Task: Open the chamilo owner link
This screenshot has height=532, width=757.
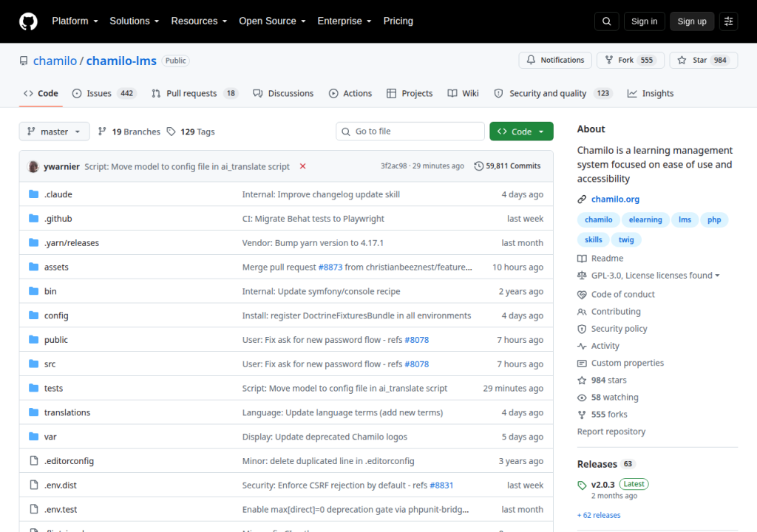Action: click(x=55, y=61)
